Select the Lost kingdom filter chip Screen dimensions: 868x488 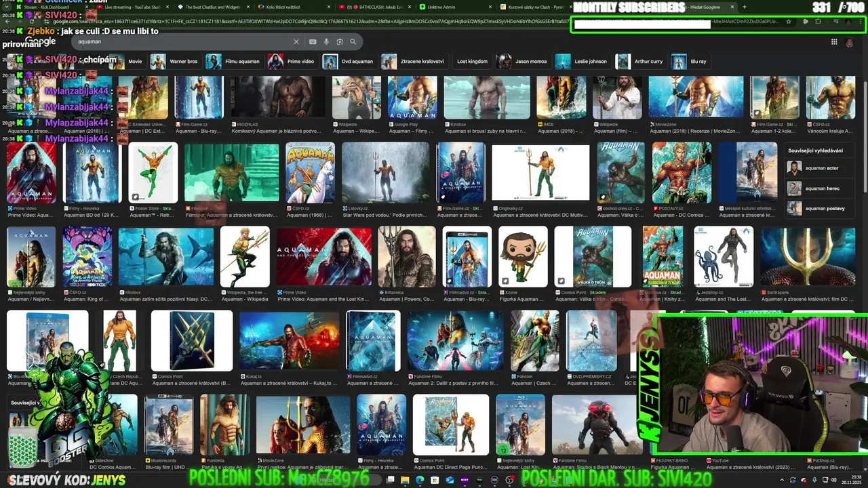472,62
